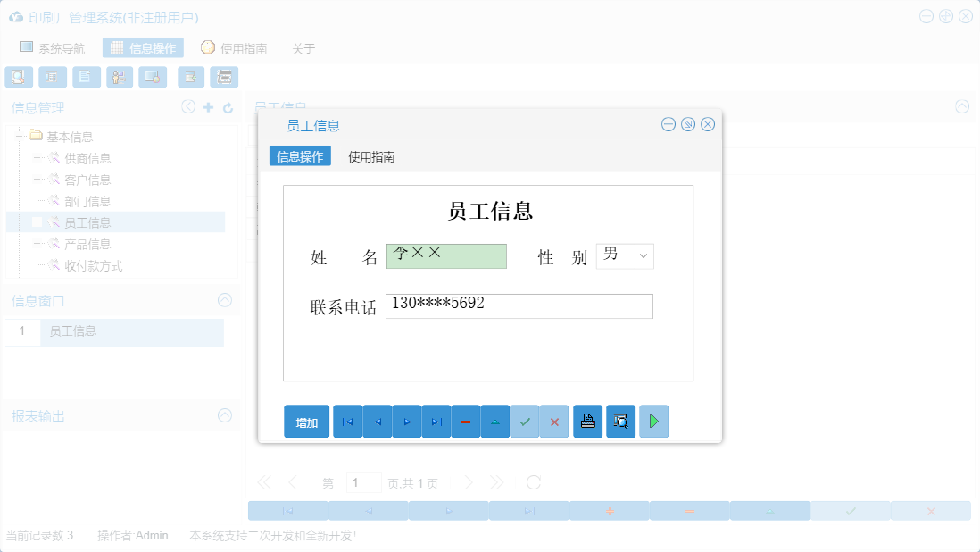This screenshot has width=980, height=552.
Task: Expand the 报表输出 section
Action: click(x=224, y=415)
